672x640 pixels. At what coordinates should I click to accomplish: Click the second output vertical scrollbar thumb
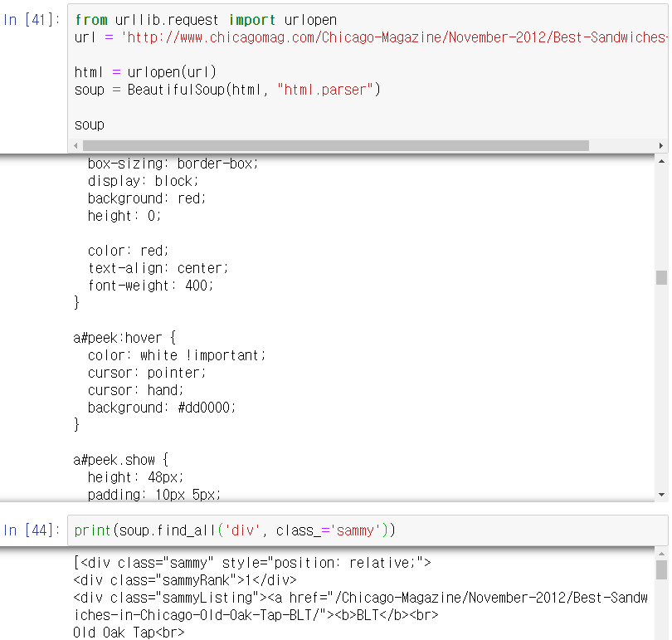click(x=661, y=570)
